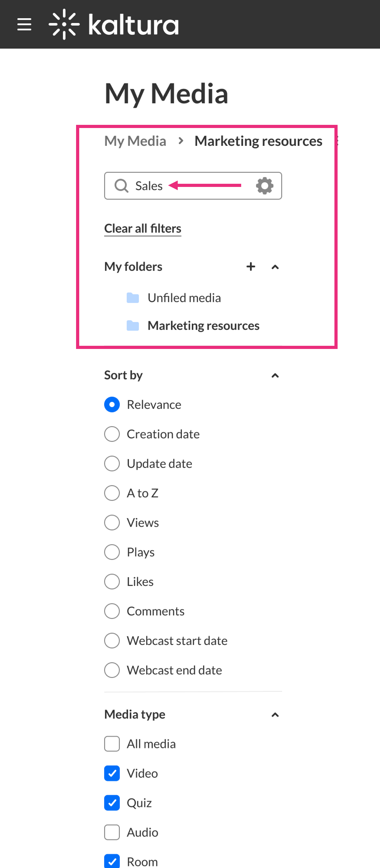Collapse the Sort by section
The image size is (380, 868).
click(x=275, y=376)
